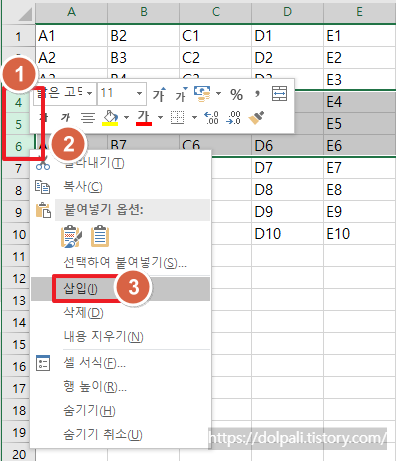The height and width of the screenshot is (461, 396).
Task: Click the center align icon
Action: (88, 117)
